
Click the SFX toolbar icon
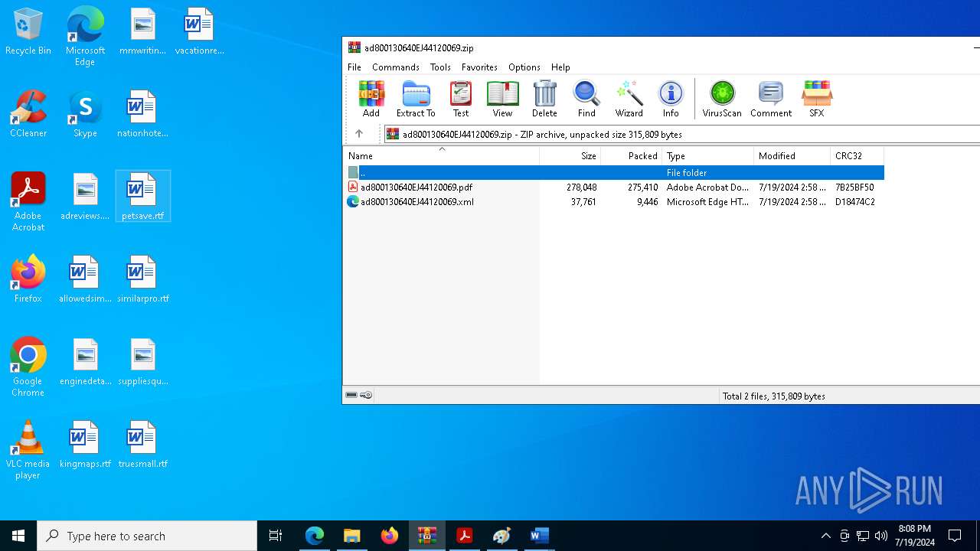[817, 99]
